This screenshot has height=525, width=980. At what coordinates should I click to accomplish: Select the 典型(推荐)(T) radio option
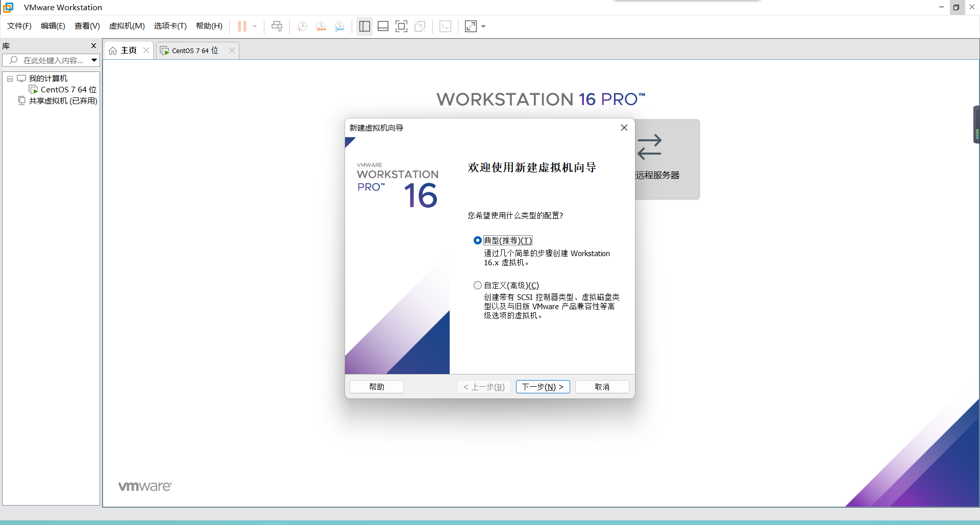coord(478,240)
